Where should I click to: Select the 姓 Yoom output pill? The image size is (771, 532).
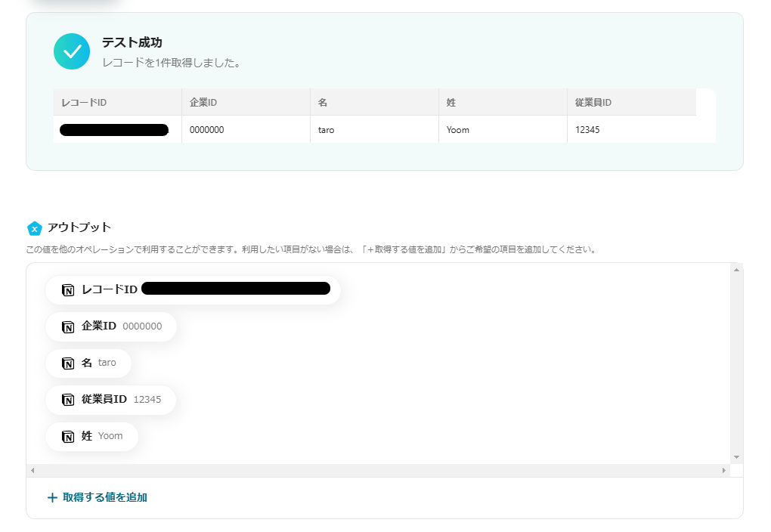[91, 436]
